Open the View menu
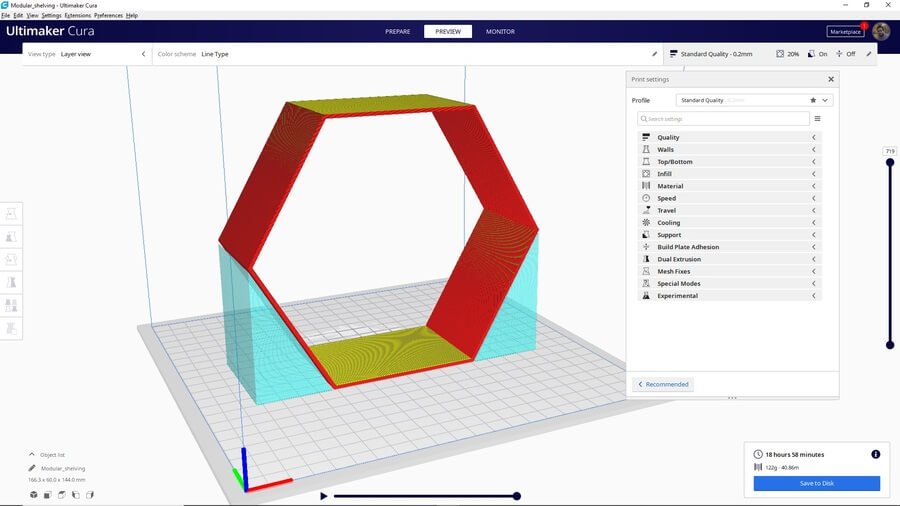900x506 pixels. pos(33,15)
